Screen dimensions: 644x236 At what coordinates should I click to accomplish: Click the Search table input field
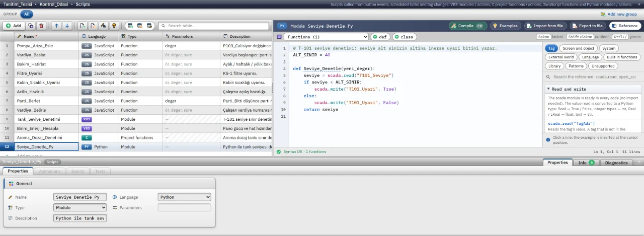[213, 26]
